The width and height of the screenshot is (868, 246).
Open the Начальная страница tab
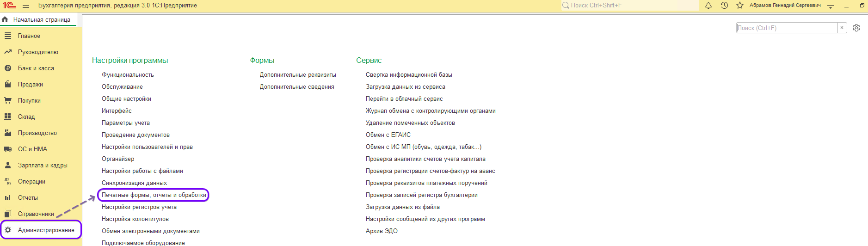(x=39, y=19)
